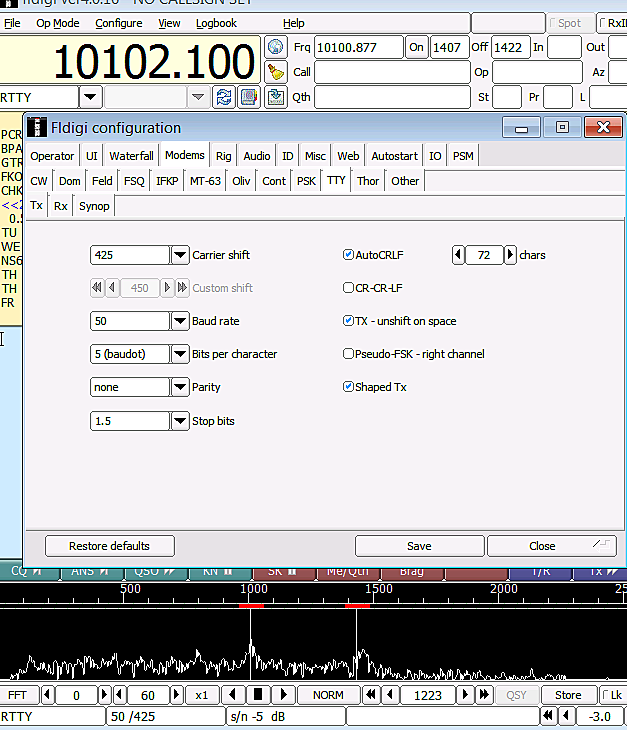The width and height of the screenshot is (627, 730).
Task: Increase the AutoCRLF chars value
Action: tap(510, 255)
